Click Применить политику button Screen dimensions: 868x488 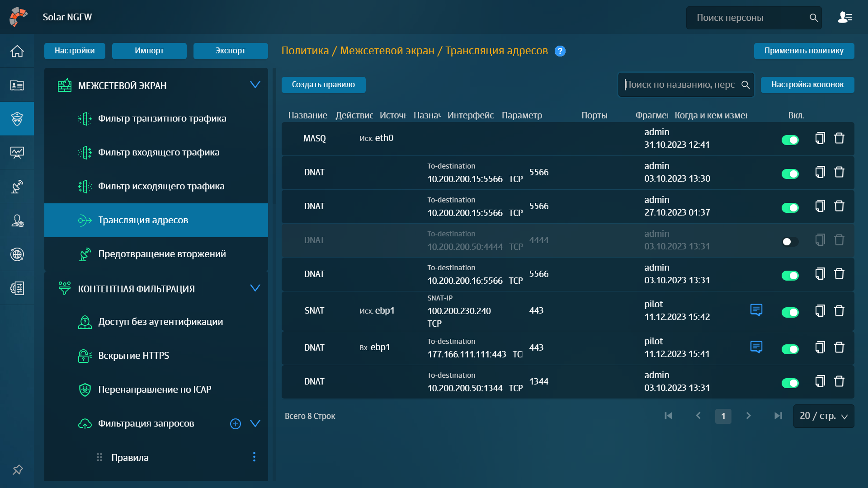coord(803,51)
